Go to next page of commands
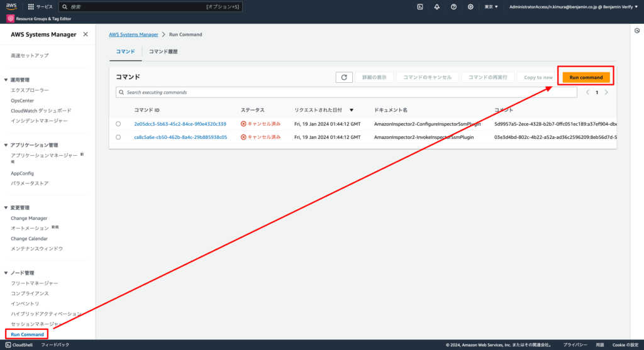 [x=606, y=92]
